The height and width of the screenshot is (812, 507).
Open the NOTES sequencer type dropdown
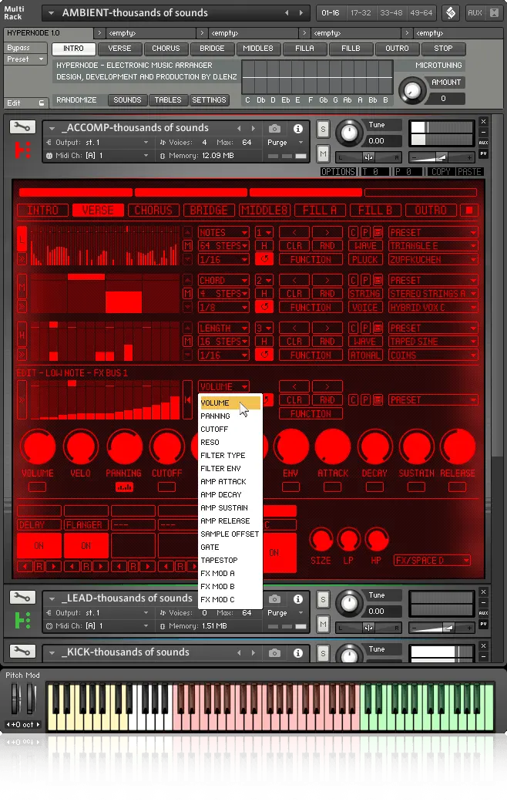point(223,232)
